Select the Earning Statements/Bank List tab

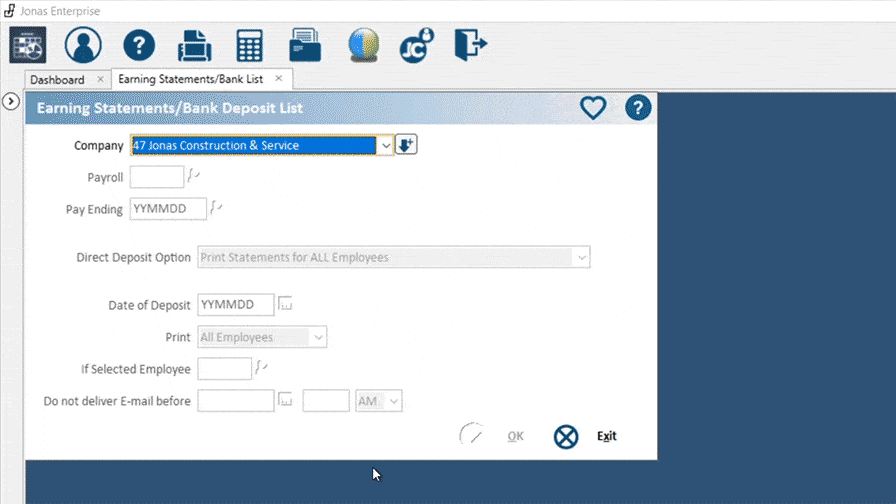pyautogui.click(x=190, y=79)
